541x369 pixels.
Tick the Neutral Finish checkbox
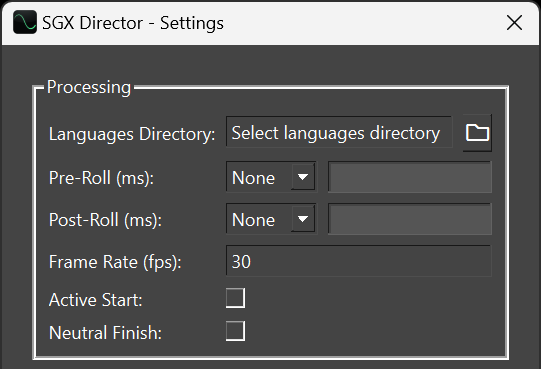pos(236,331)
